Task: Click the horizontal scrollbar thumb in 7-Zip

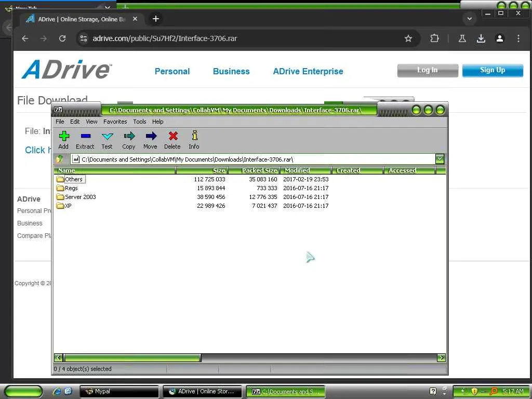Action: click(x=132, y=357)
